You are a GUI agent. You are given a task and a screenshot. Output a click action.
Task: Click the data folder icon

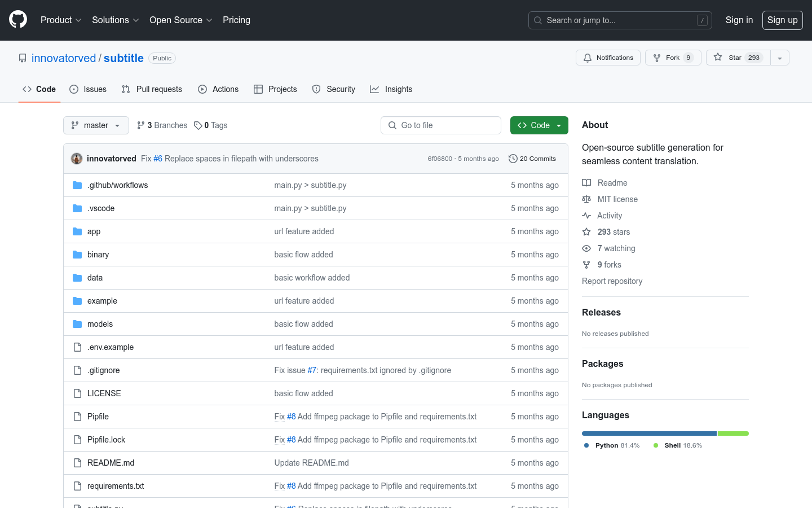pyautogui.click(x=77, y=278)
